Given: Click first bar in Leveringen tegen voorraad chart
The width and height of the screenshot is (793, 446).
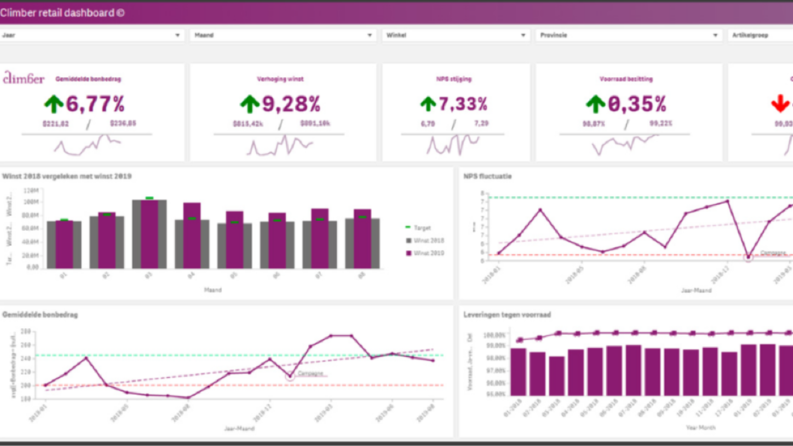Looking at the screenshot, I should (x=518, y=372).
